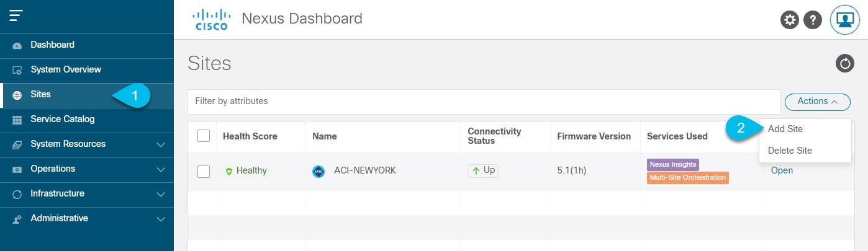Click the help question mark icon
The height and width of the screenshot is (251, 868).
point(813,20)
